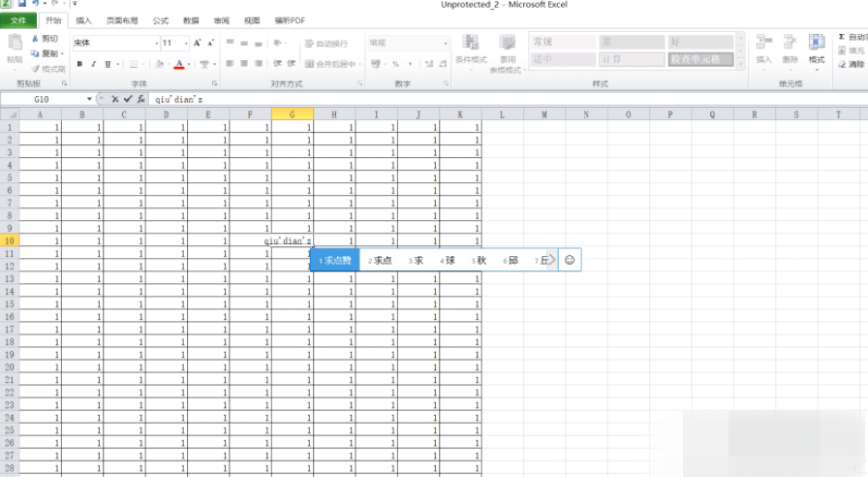This screenshot has height=477, width=868.
Task: Open the 福昕PDF tab
Action: [x=290, y=20]
